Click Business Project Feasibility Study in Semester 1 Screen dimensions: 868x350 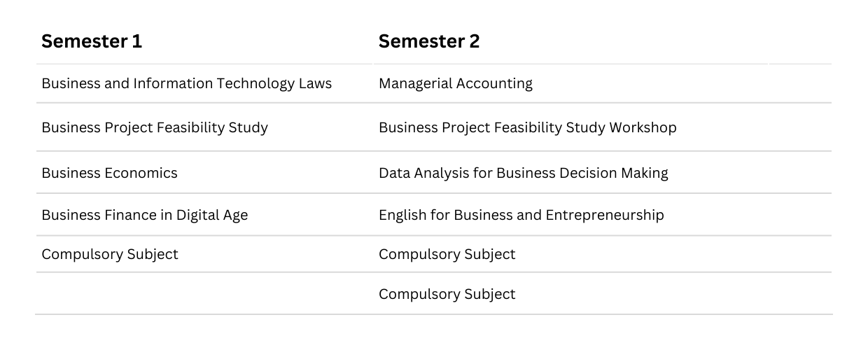coord(155,128)
